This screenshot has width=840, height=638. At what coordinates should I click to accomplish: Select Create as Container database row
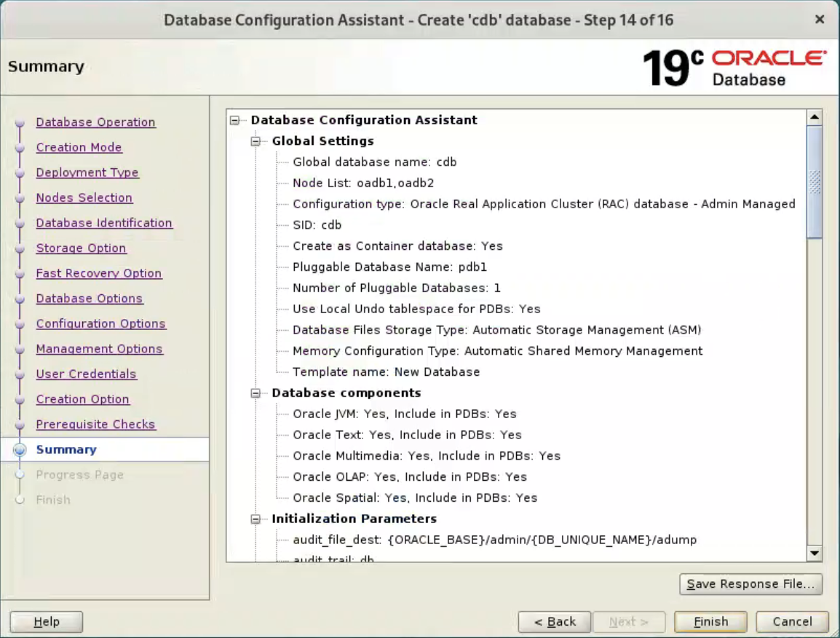pos(397,246)
